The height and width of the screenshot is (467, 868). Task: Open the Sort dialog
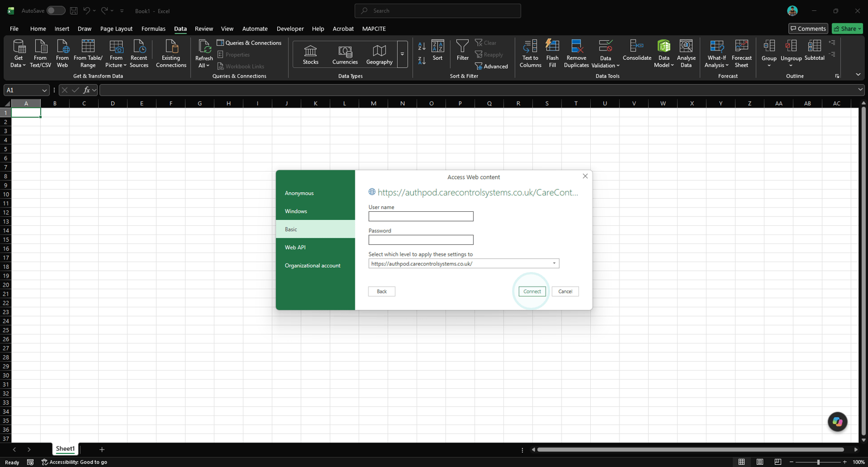438,51
